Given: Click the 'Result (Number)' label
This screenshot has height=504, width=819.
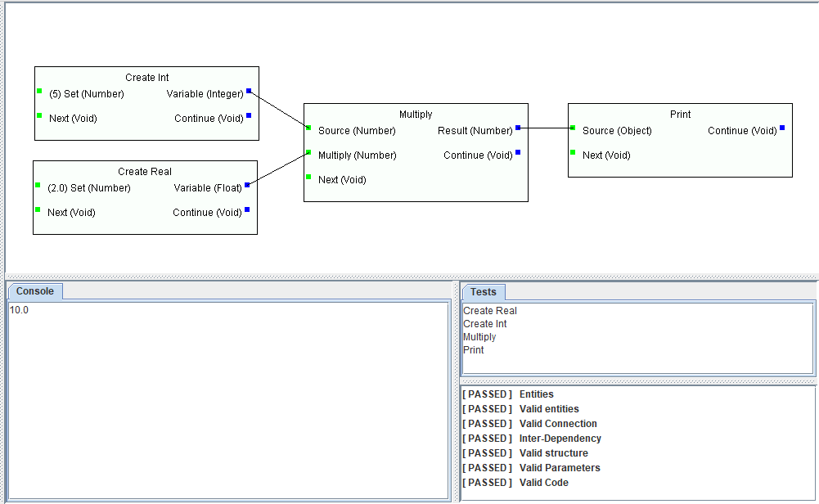Looking at the screenshot, I should point(475,131).
